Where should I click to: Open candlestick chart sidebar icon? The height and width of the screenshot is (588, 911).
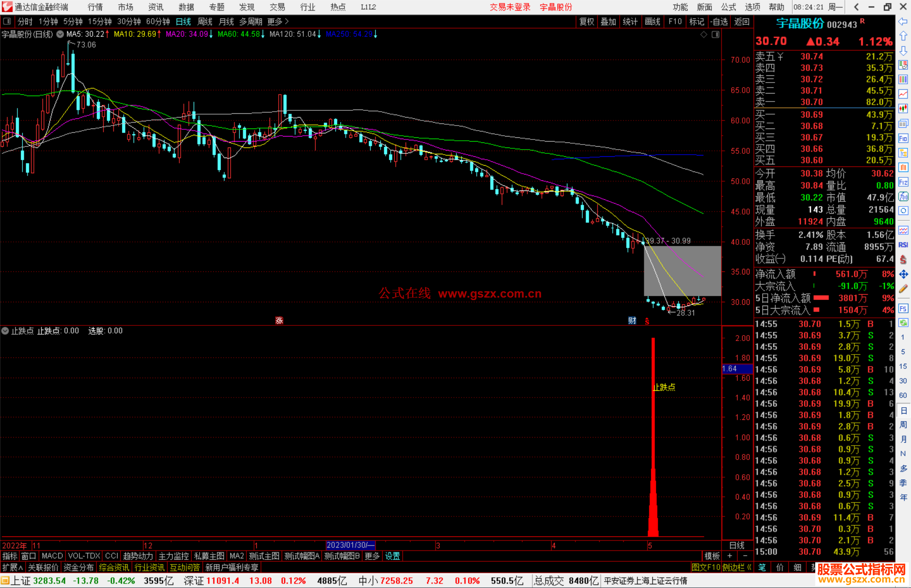click(903, 109)
